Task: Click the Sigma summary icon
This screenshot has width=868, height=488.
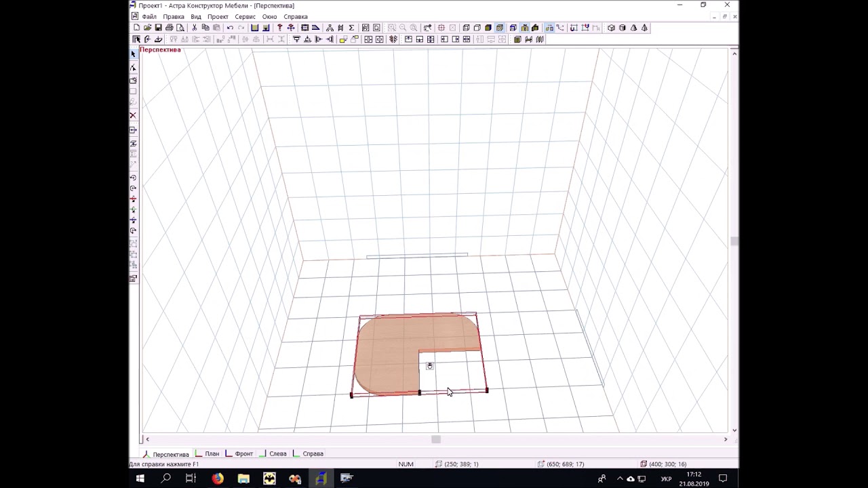Action: [351, 28]
